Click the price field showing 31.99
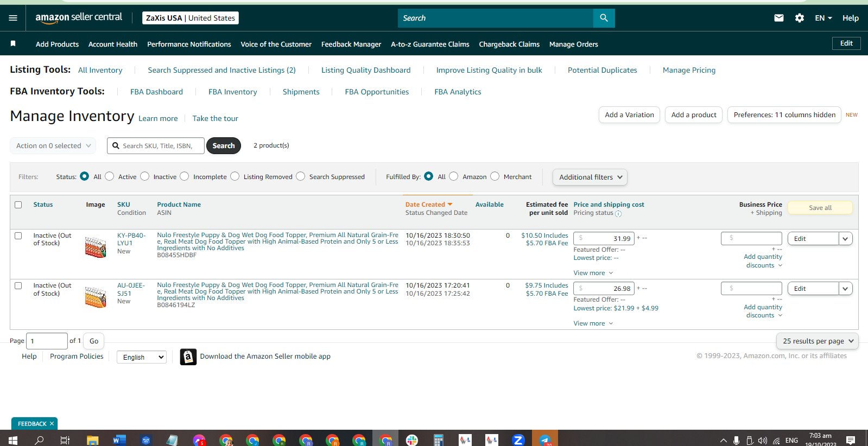This screenshot has width=868, height=446. pos(604,239)
